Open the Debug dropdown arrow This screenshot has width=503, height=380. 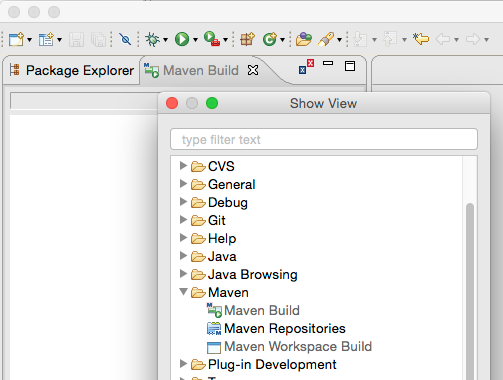165,40
